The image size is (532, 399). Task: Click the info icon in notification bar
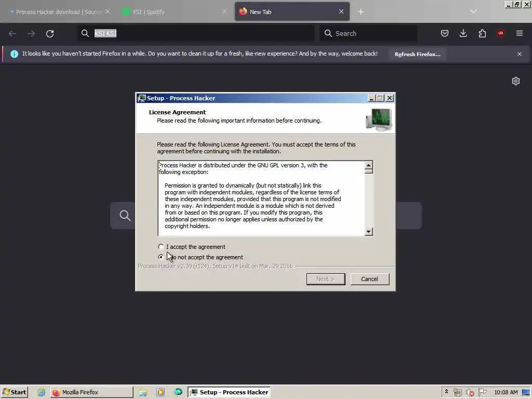coord(14,54)
